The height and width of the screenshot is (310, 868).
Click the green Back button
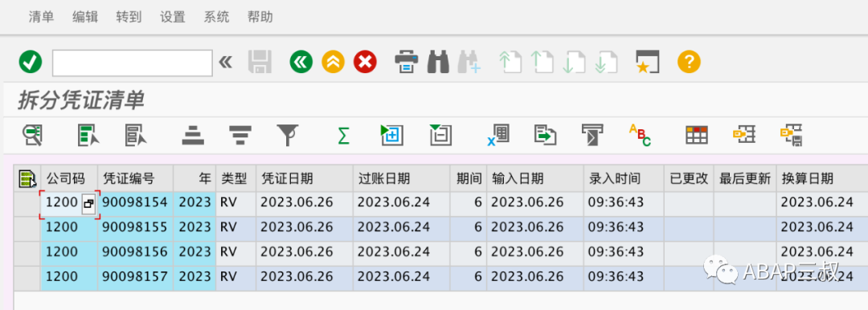point(301,62)
